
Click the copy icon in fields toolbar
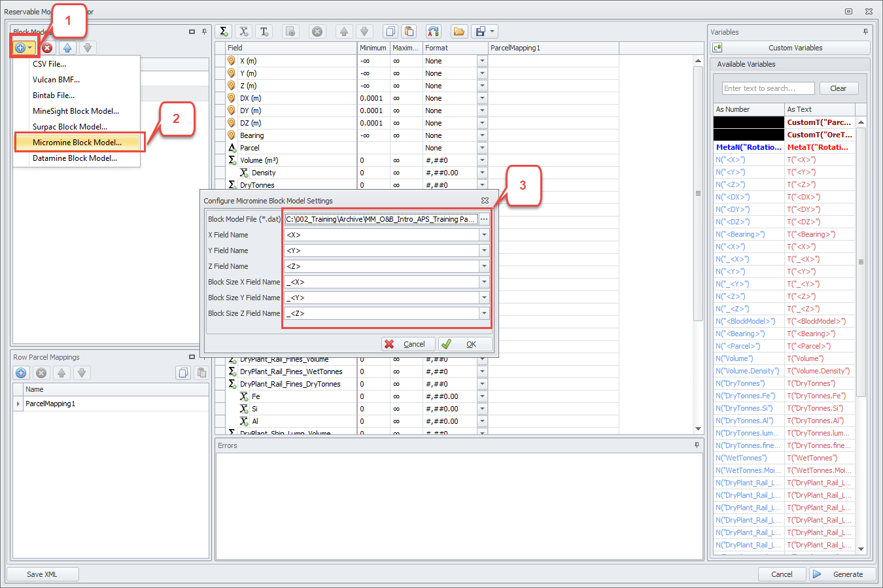pyautogui.click(x=390, y=31)
